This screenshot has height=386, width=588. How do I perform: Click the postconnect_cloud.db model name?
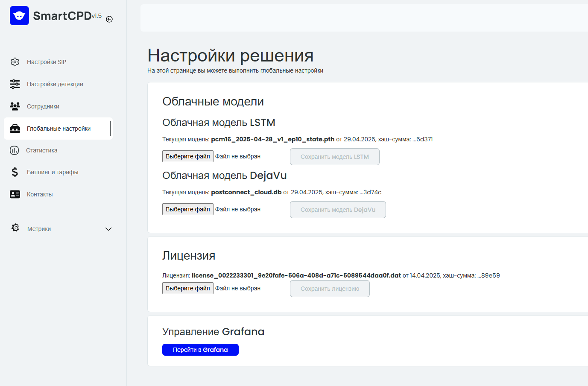pos(246,192)
